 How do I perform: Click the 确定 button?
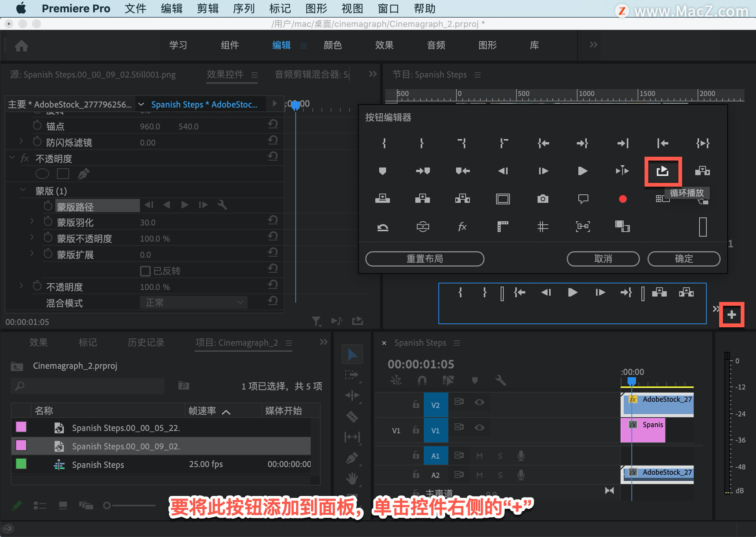684,259
